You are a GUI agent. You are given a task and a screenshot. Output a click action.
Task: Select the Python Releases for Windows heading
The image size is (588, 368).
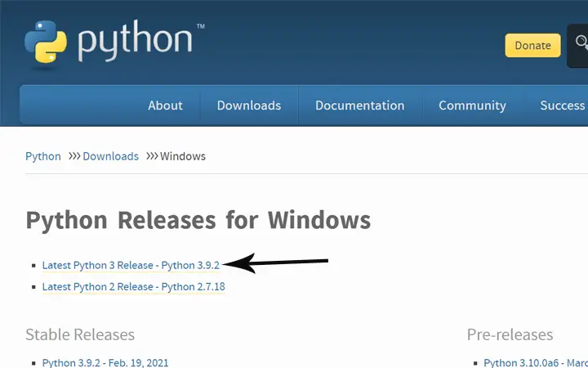(x=198, y=220)
